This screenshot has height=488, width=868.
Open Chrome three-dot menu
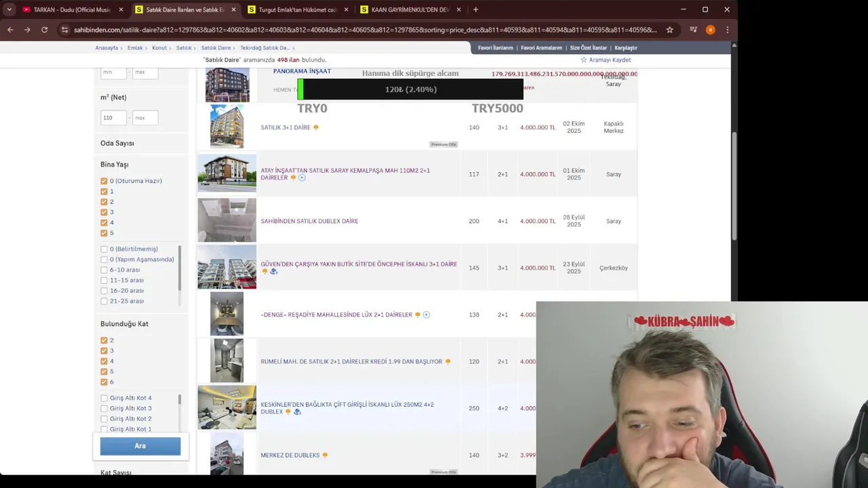(x=727, y=30)
